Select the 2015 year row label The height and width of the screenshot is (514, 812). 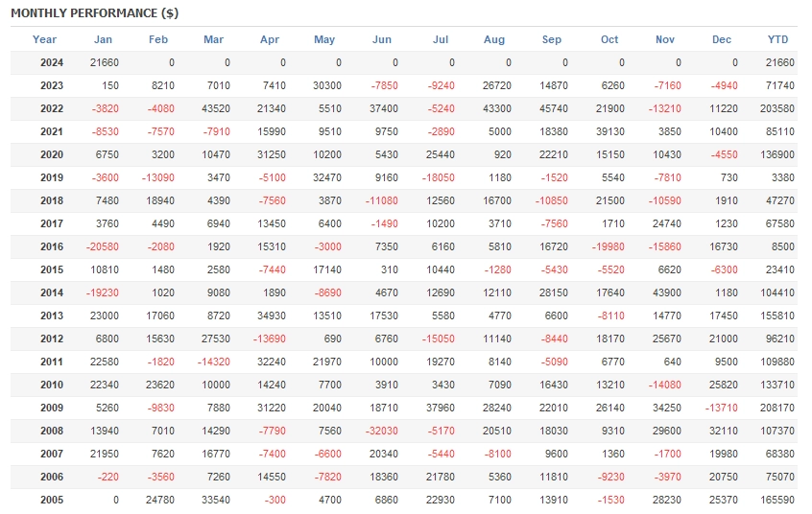52,270
